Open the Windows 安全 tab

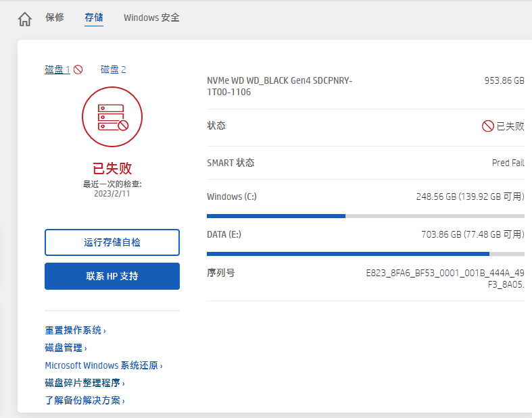(151, 18)
